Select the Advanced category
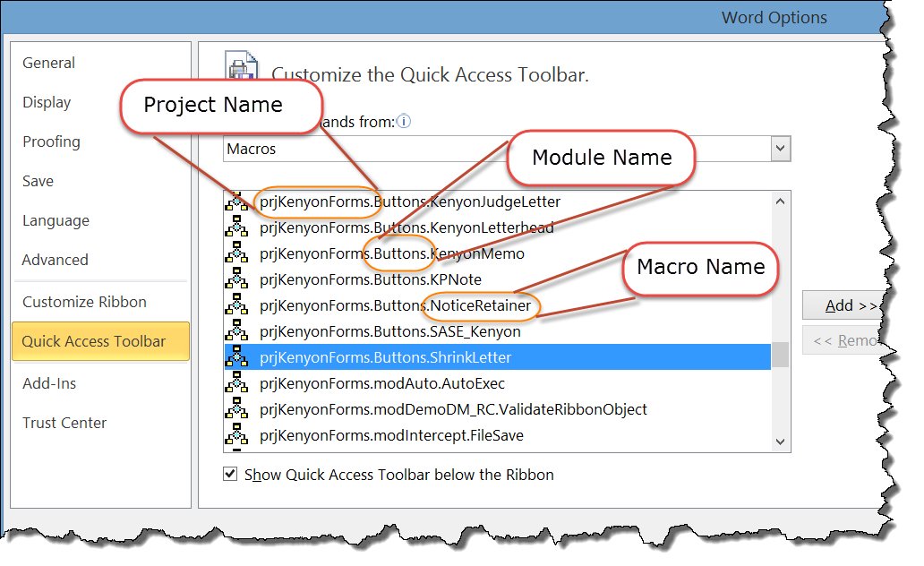The image size is (924, 566). click(x=56, y=260)
